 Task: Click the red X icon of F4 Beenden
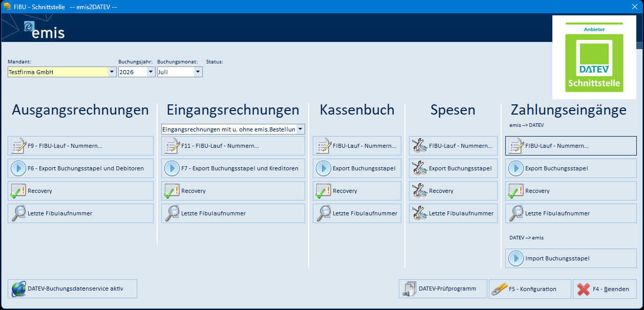[583, 289]
